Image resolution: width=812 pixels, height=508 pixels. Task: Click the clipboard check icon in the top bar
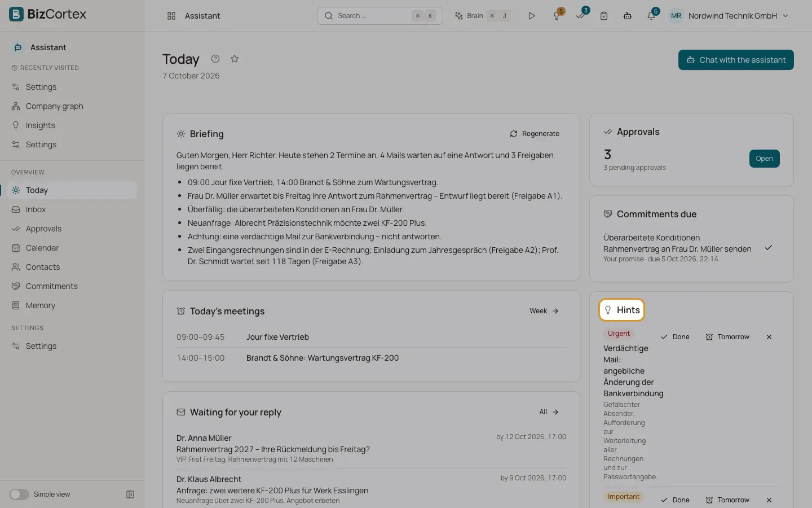pos(604,16)
